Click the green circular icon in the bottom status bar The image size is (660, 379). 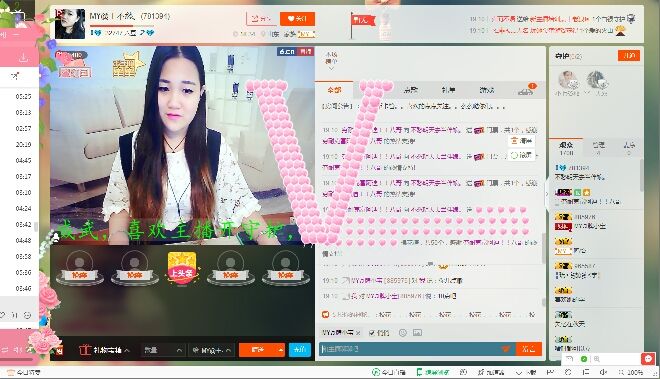point(375,372)
